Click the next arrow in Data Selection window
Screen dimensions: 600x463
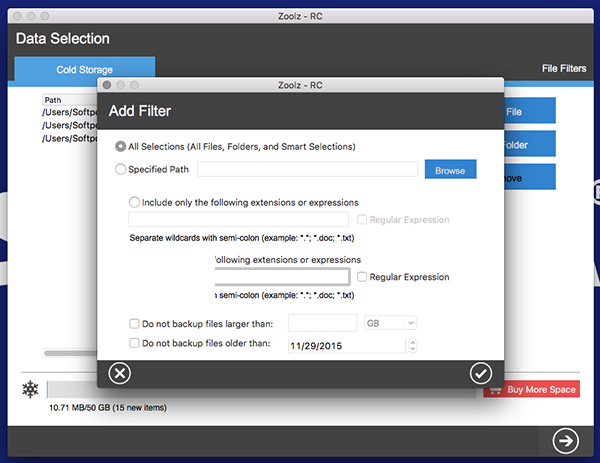pos(565,441)
